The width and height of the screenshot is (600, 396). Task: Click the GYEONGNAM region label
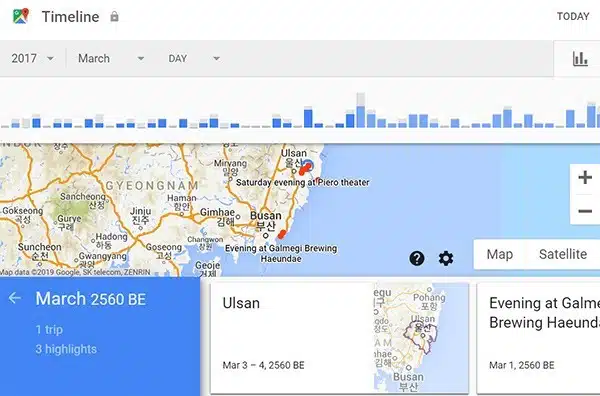pyautogui.click(x=152, y=186)
